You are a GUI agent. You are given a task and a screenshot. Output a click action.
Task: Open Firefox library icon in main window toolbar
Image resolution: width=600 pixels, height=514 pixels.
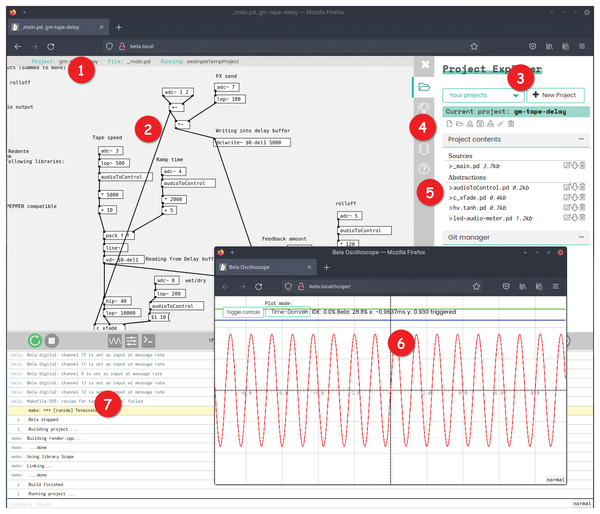tap(549, 46)
